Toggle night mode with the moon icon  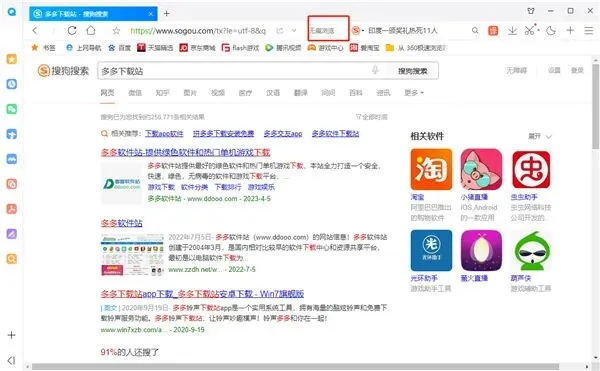pyautogui.click(x=551, y=31)
